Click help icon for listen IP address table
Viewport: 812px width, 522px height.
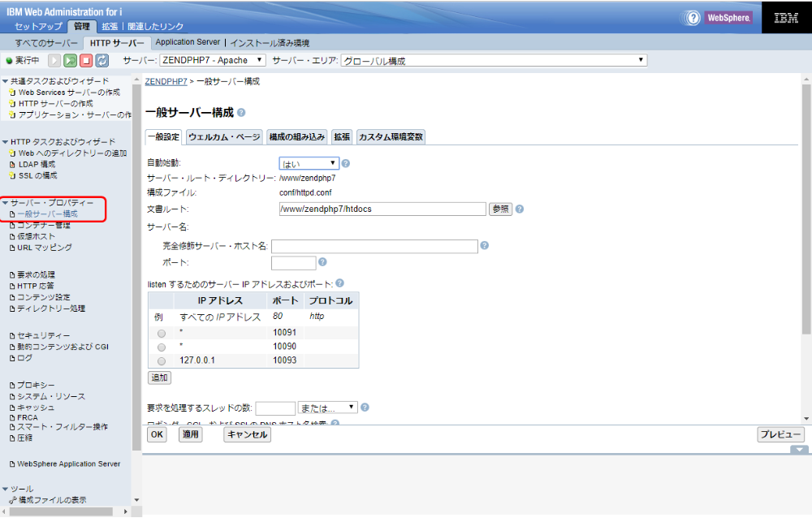(339, 283)
